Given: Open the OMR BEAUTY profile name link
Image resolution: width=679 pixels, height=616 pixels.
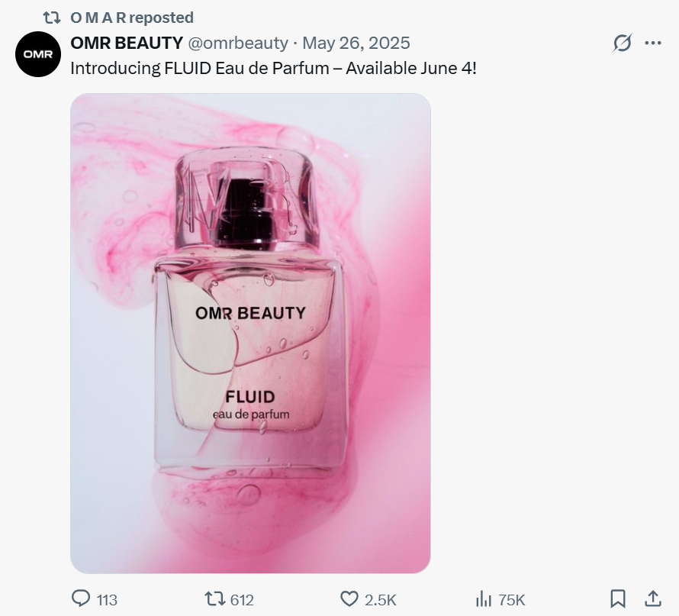Looking at the screenshot, I should pos(127,43).
